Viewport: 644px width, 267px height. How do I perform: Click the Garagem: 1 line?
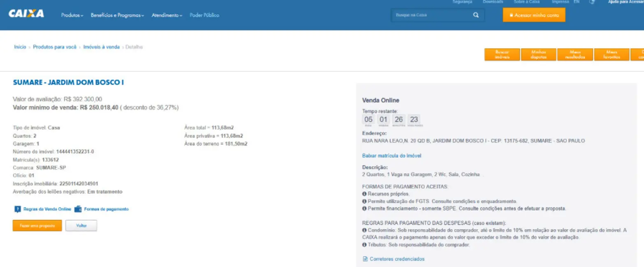pyautogui.click(x=26, y=144)
